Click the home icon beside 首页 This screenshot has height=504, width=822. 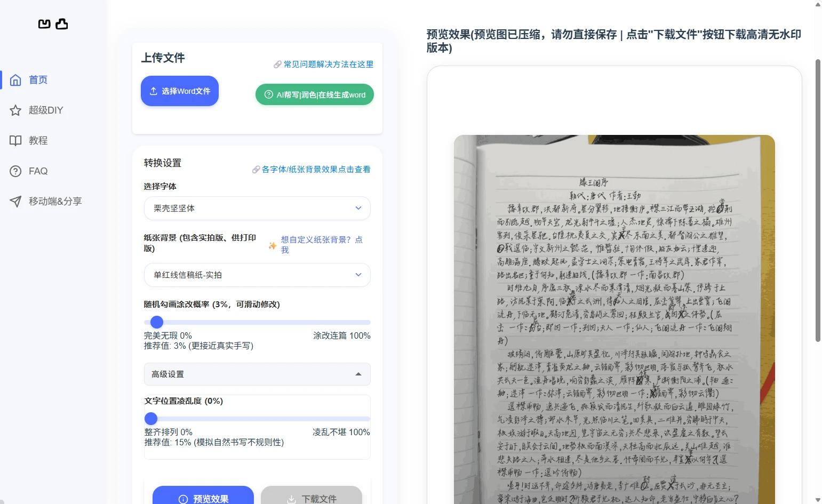(x=15, y=80)
